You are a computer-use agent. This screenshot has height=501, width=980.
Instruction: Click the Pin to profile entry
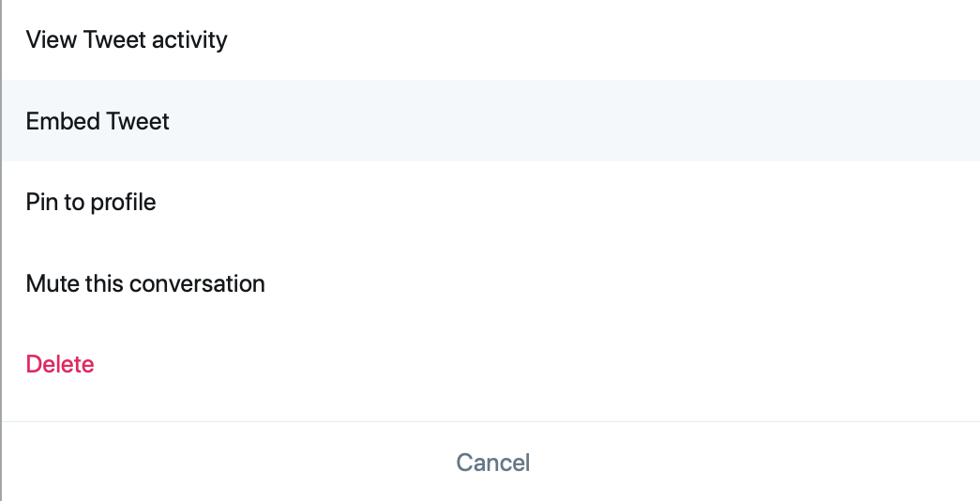(x=91, y=202)
